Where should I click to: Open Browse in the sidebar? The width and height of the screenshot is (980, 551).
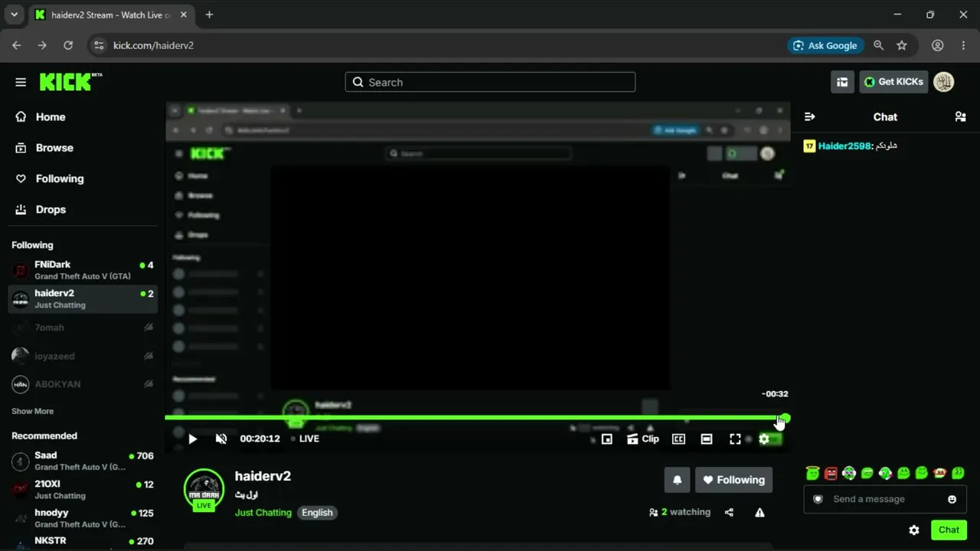tap(83, 148)
